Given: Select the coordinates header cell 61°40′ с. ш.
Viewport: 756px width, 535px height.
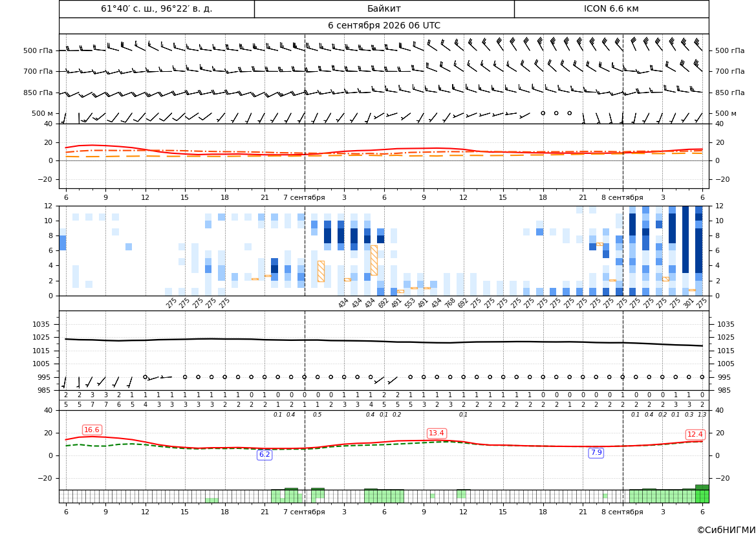Looking at the screenshot, I should click(157, 8).
